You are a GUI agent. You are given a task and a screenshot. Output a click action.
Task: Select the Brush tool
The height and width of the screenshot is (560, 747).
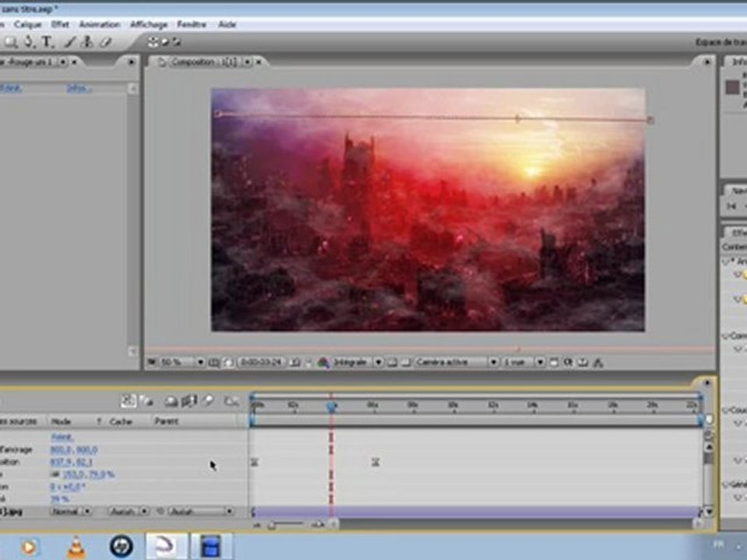click(x=69, y=42)
